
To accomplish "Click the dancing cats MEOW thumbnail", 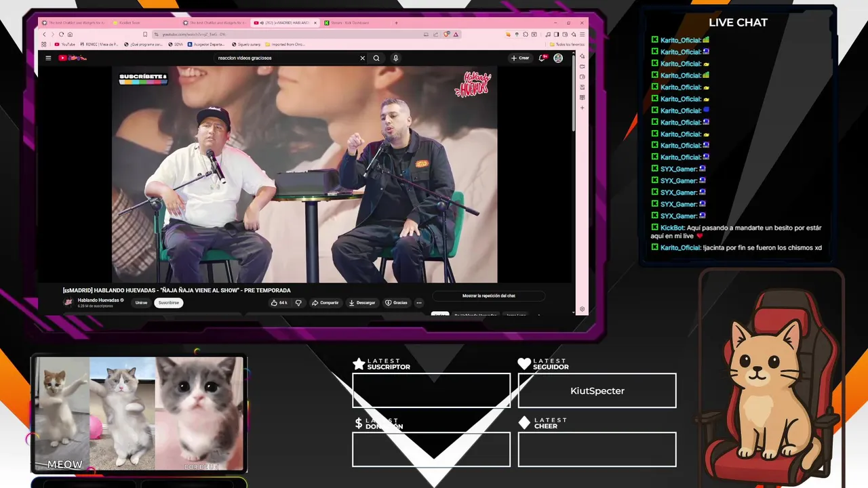I will tap(139, 414).
